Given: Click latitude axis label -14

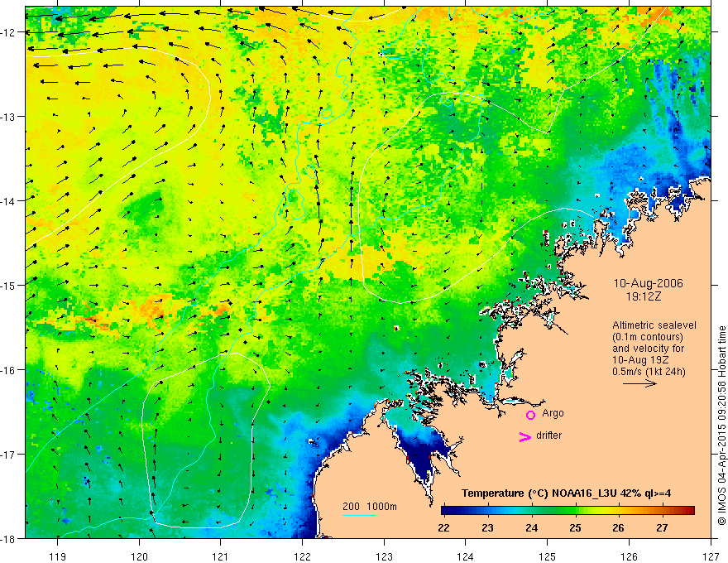Looking at the screenshot, I should [8, 201].
